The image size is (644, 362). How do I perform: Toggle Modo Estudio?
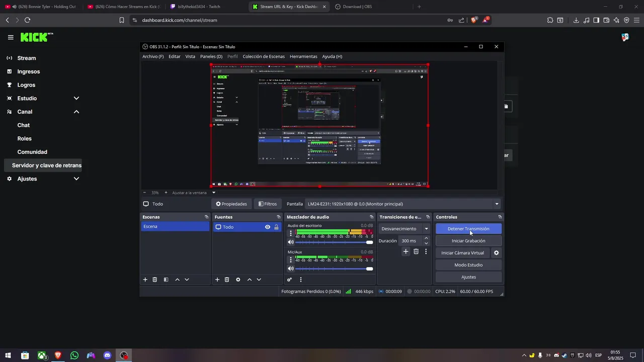point(468,265)
